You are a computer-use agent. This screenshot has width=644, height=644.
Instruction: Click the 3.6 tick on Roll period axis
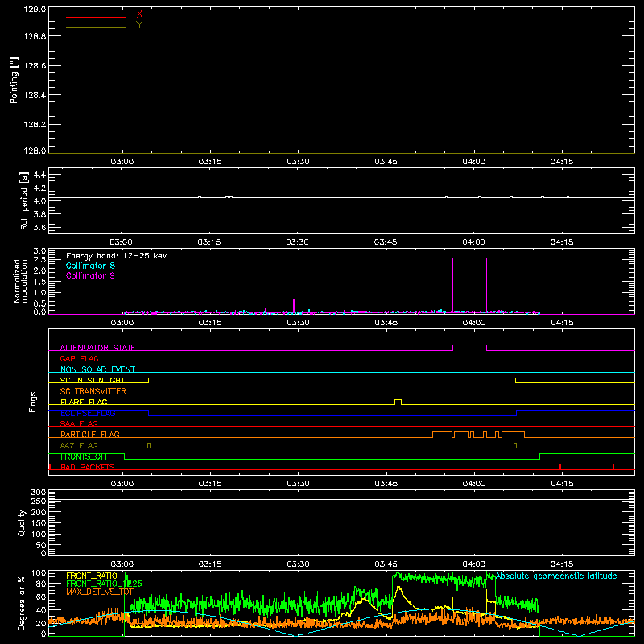pos(39,227)
